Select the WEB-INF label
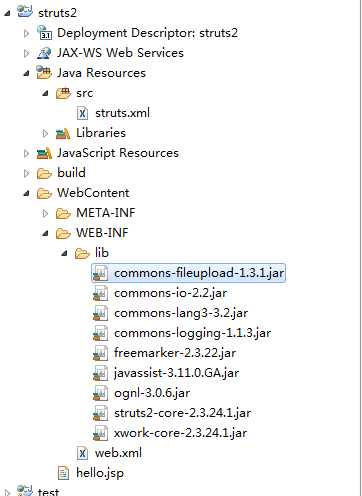Viewport: 362px width, 496px height. (102, 233)
